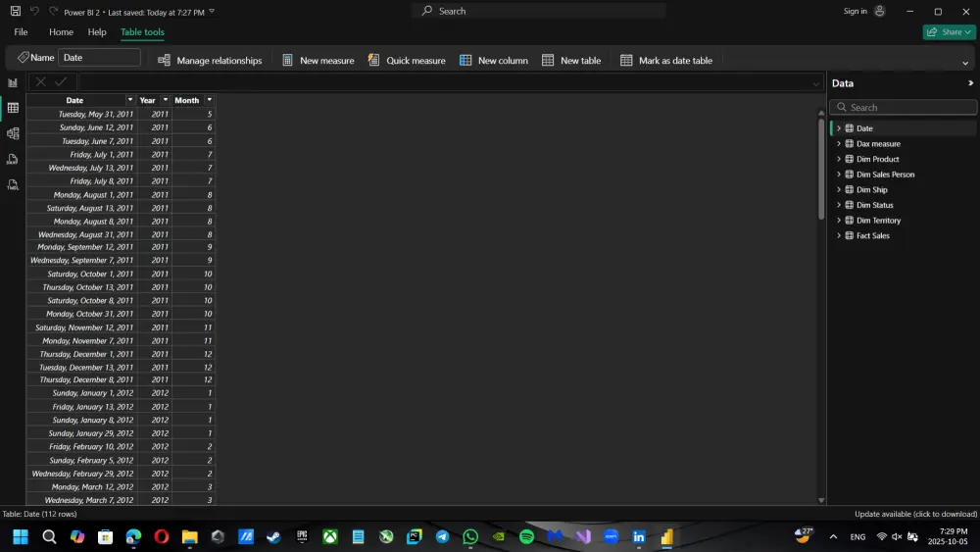The width and height of the screenshot is (980, 552).
Task: Click the user account avatar icon
Action: [x=879, y=11]
